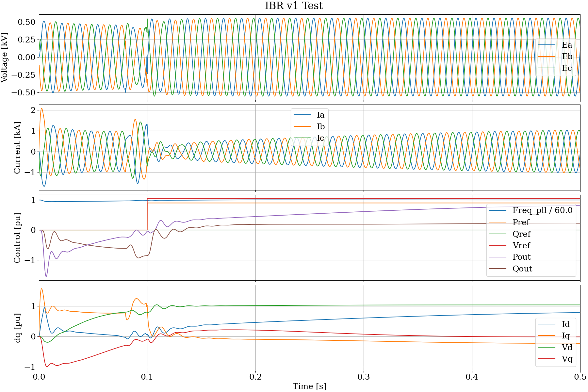Click the Vd legend entry
This screenshot has height=392, width=588.
(x=556, y=348)
